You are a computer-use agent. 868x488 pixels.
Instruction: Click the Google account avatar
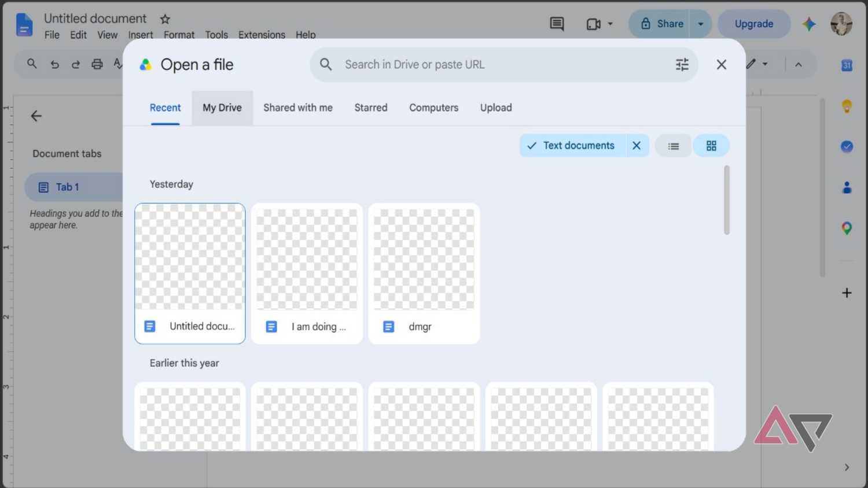coord(841,24)
